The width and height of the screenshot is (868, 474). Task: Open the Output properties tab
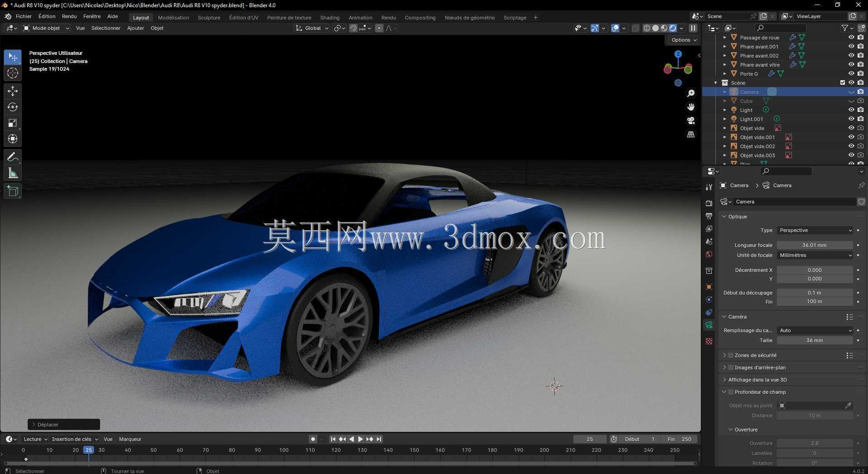point(709,216)
